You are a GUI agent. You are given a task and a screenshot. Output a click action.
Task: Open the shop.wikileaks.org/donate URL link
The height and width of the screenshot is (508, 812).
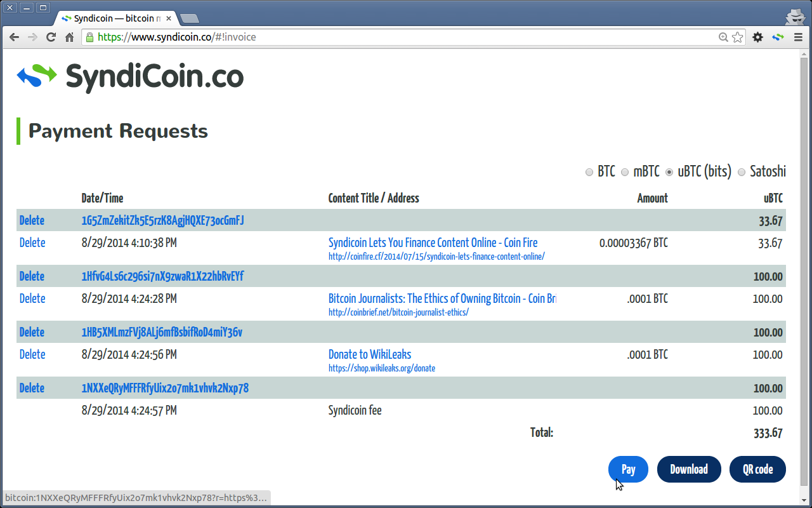pos(382,368)
